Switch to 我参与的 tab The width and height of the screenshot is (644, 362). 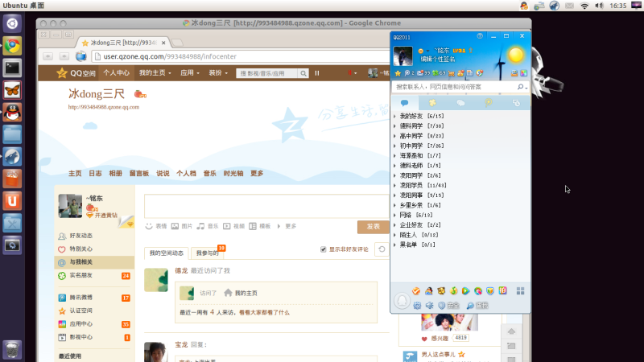click(x=207, y=253)
